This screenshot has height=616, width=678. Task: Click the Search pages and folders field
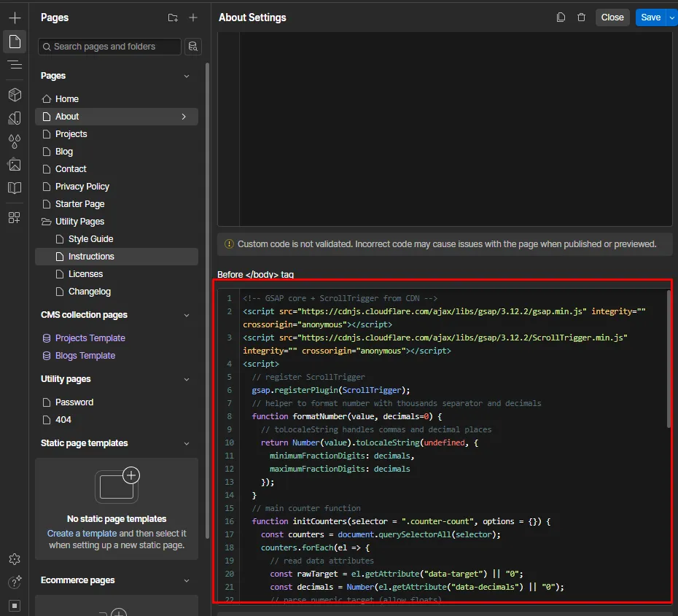[x=109, y=47]
